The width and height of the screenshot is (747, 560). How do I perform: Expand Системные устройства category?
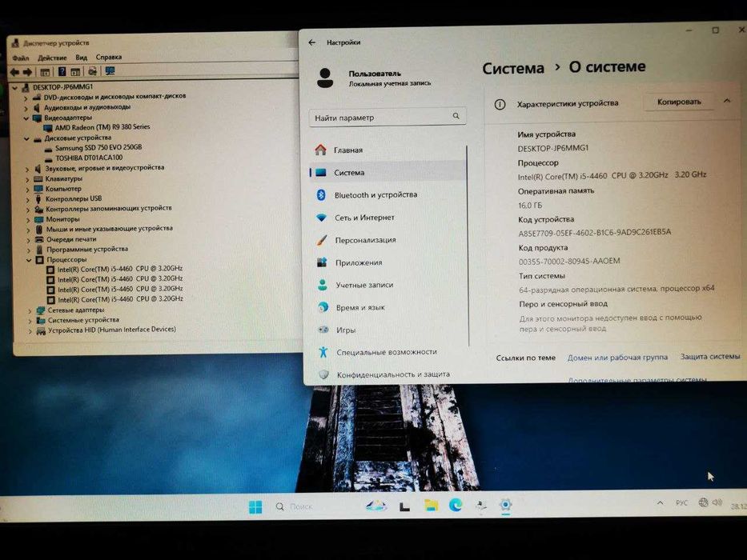point(30,321)
